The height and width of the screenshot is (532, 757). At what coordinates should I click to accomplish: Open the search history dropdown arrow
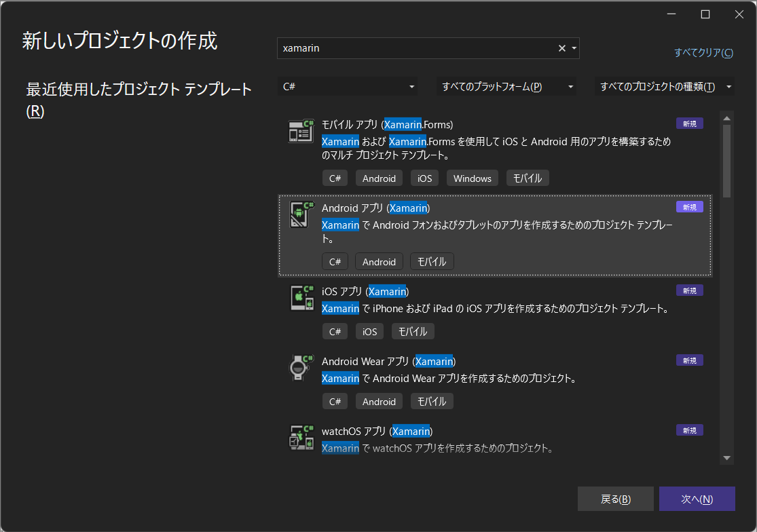(x=574, y=48)
